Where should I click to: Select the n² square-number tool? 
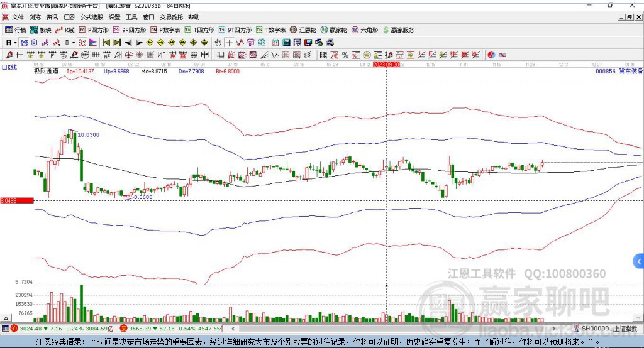click(107, 55)
